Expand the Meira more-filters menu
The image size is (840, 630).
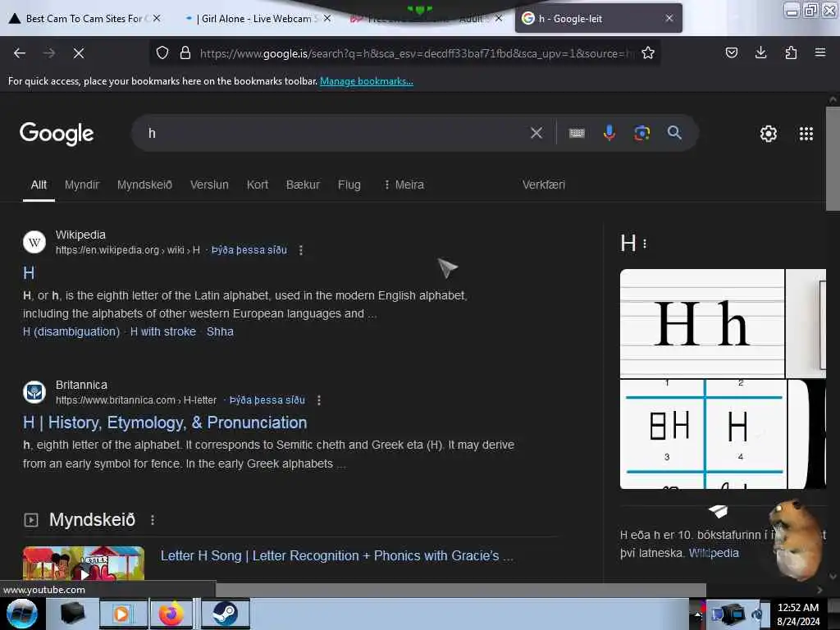(404, 185)
